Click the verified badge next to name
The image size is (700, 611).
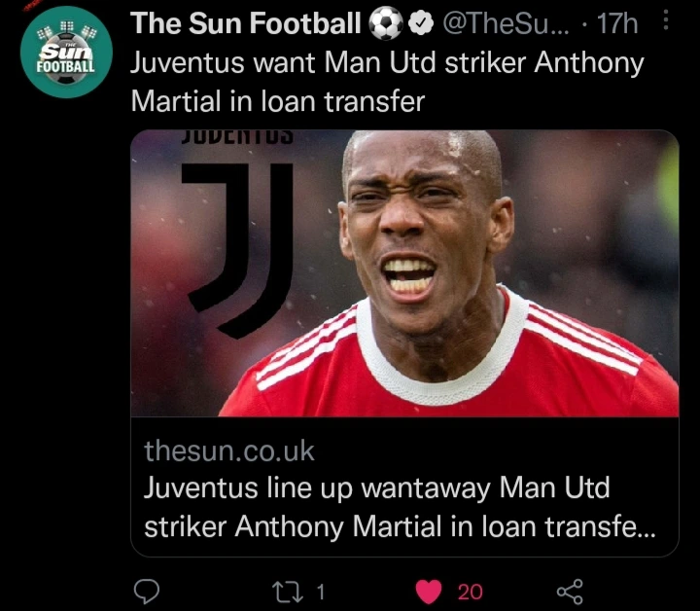(x=421, y=24)
